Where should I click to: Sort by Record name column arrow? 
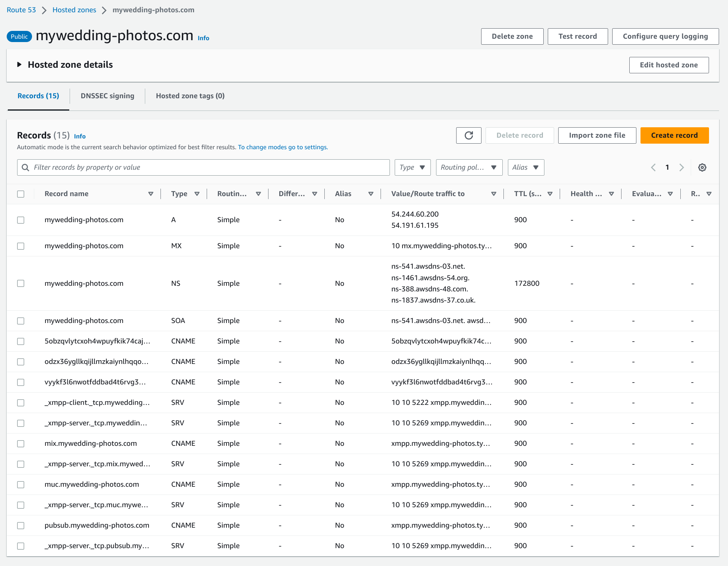pos(151,194)
